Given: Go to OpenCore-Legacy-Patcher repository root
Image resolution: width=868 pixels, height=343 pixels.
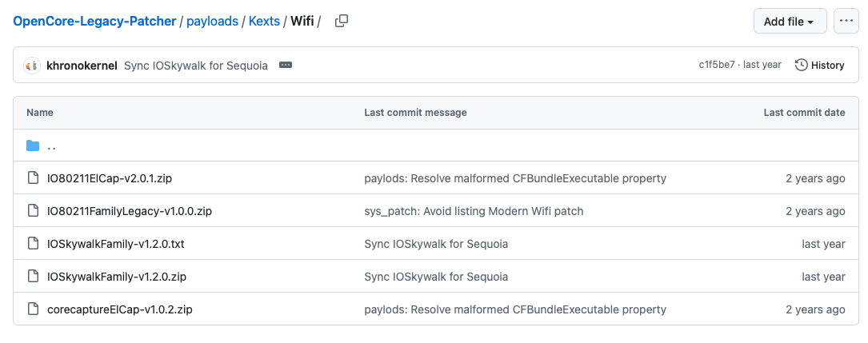Looking at the screenshot, I should pos(94,22).
